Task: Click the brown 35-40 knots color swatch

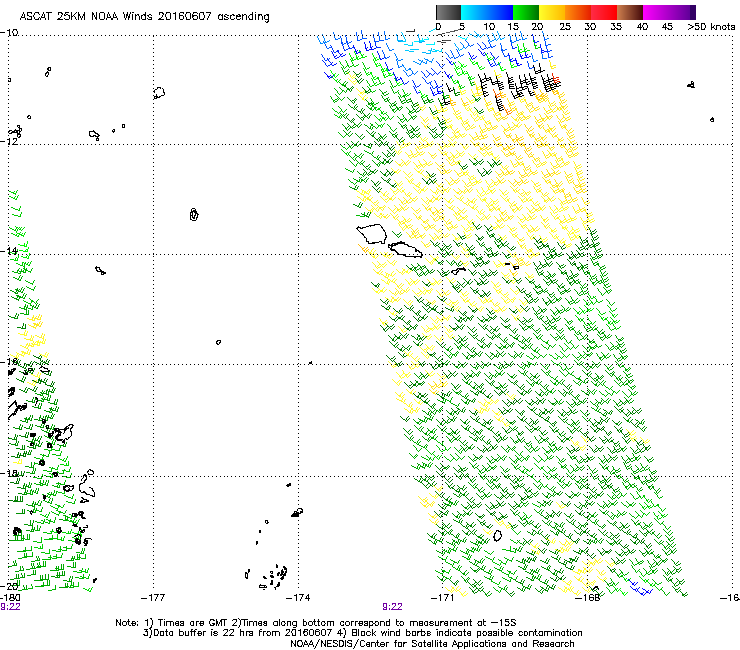Action: 630,12
